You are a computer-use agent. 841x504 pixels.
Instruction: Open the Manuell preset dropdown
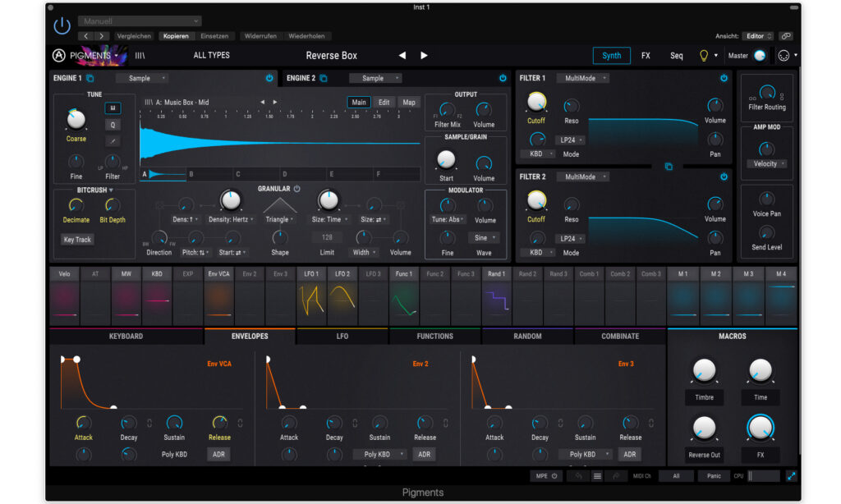140,21
